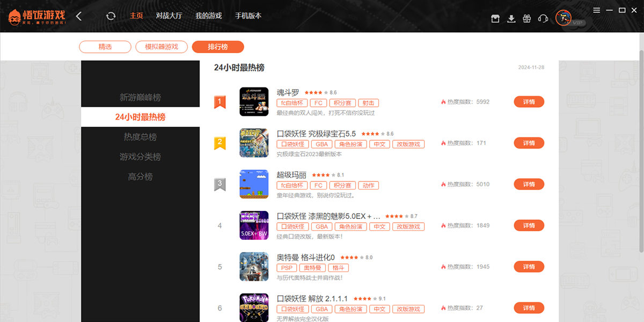The width and height of the screenshot is (644, 322).
Task: Switch to the 对战大厅 tab
Action: click(169, 16)
